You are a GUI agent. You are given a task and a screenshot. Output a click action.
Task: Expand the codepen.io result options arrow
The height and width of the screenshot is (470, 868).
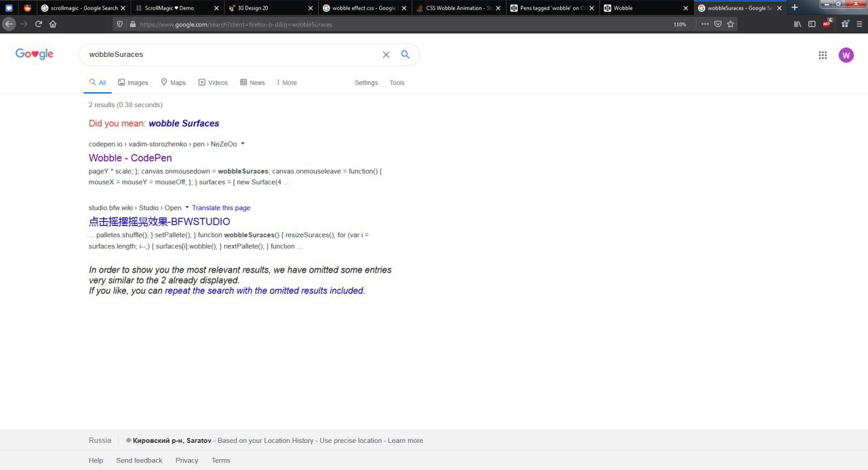[x=243, y=144]
